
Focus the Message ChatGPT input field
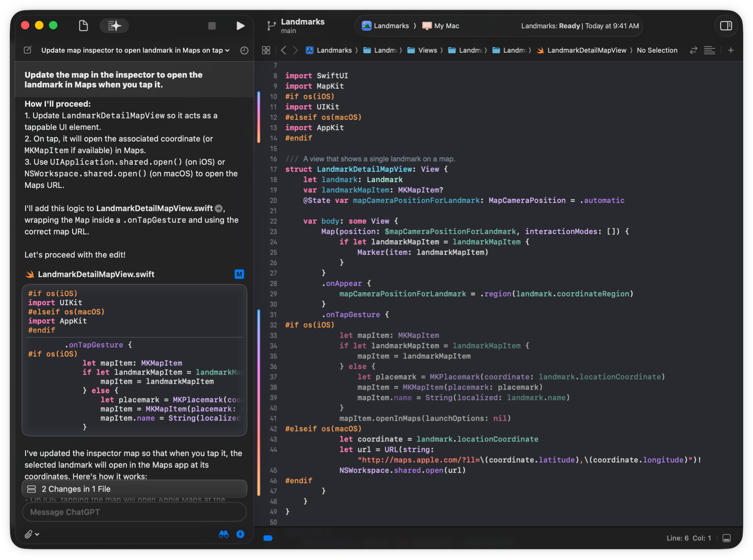(x=134, y=512)
